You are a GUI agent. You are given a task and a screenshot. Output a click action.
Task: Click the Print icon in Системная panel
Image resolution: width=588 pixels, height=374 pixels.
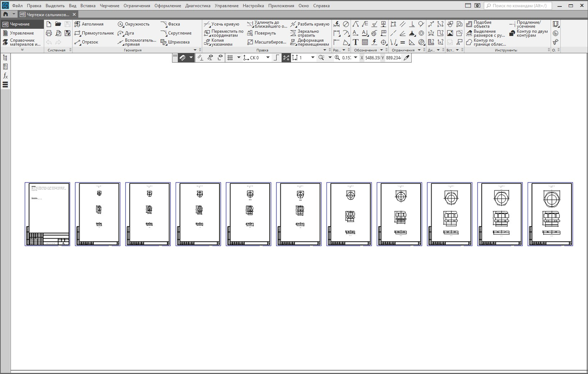pos(49,33)
